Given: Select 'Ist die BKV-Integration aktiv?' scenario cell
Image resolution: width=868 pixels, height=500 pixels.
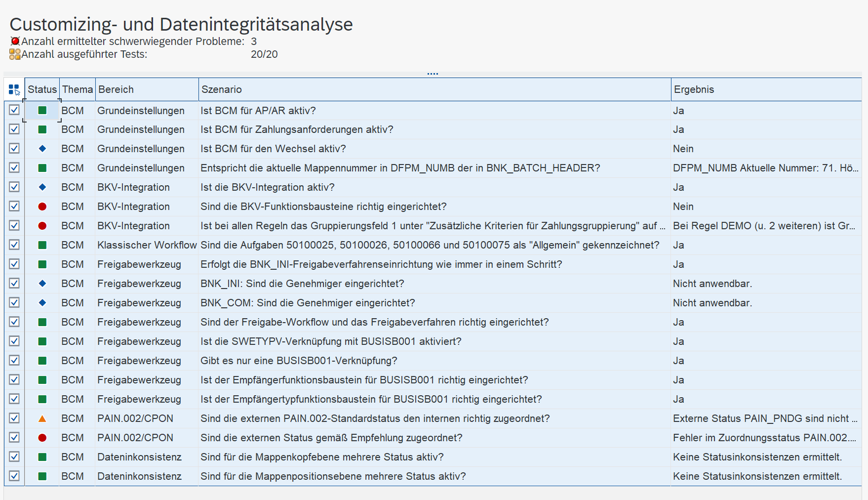Looking at the screenshot, I should coord(267,187).
